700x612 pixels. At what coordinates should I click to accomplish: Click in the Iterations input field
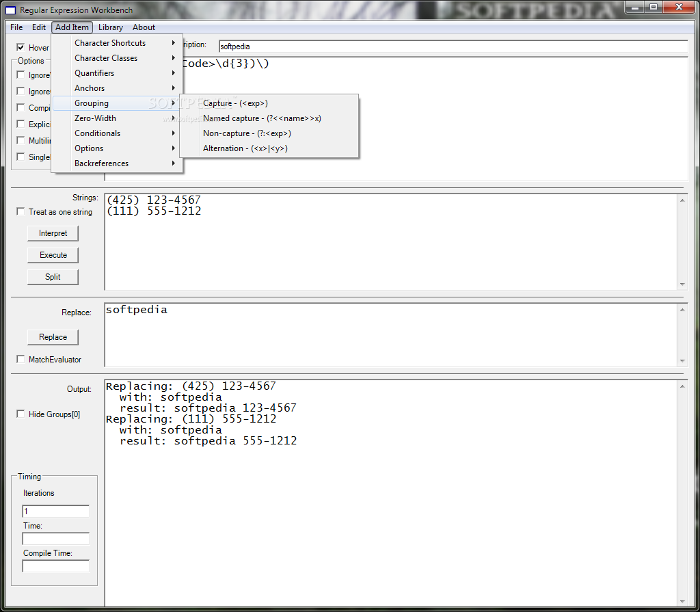[56, 511]
